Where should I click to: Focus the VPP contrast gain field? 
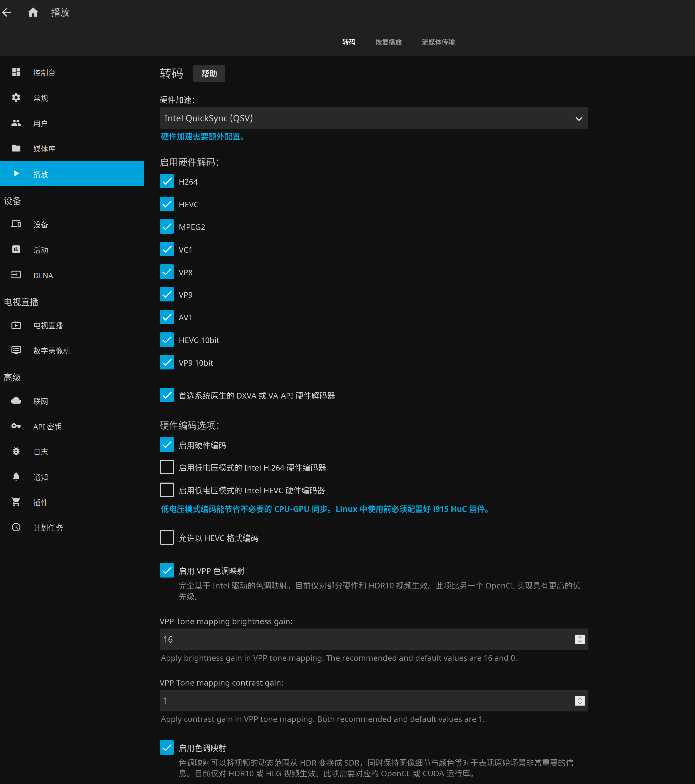(x=374, y=701)
